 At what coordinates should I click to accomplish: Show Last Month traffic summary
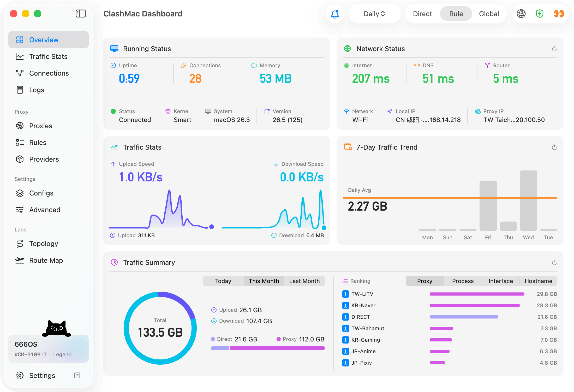click(304, 281)
